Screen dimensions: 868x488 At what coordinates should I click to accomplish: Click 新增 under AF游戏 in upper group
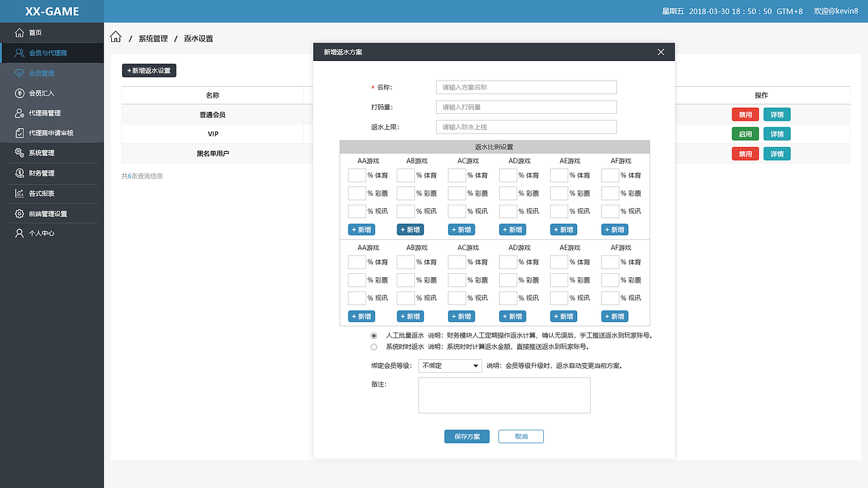pos(615,230)
